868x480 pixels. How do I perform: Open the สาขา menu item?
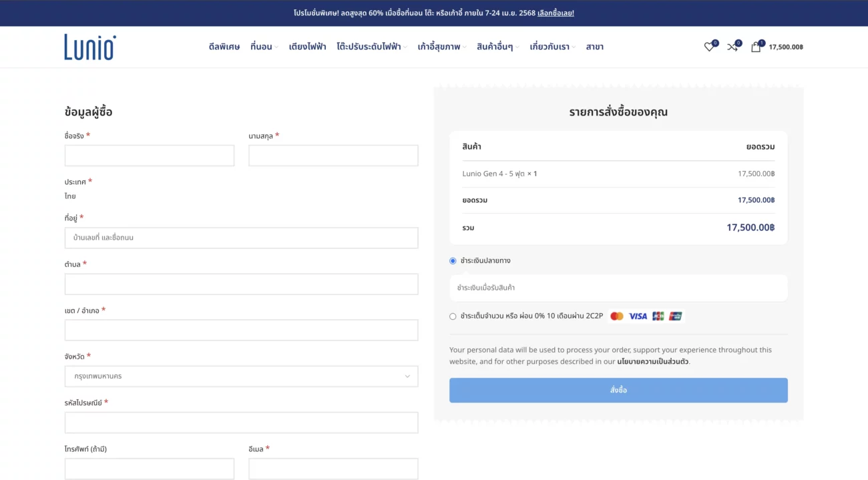595,47
